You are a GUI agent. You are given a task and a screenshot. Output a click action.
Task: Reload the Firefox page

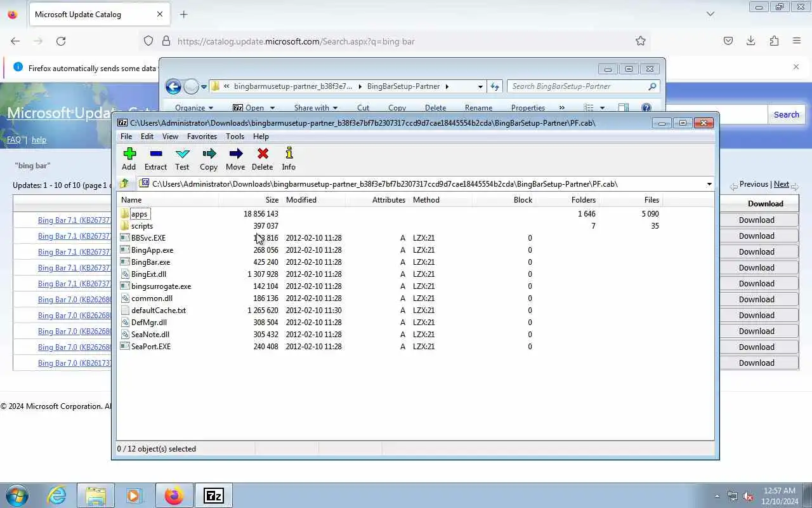pos(61,41)
